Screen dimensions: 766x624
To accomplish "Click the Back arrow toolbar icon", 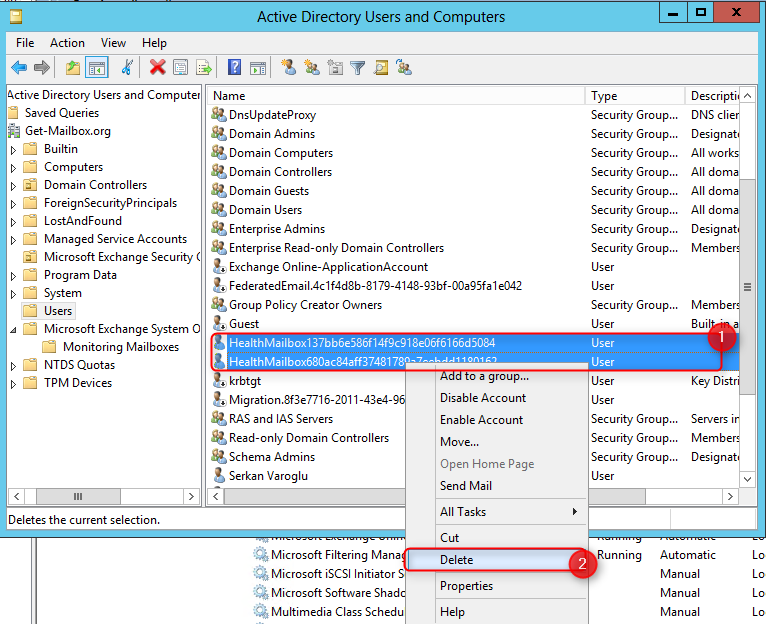I will (x=19, y=67).
